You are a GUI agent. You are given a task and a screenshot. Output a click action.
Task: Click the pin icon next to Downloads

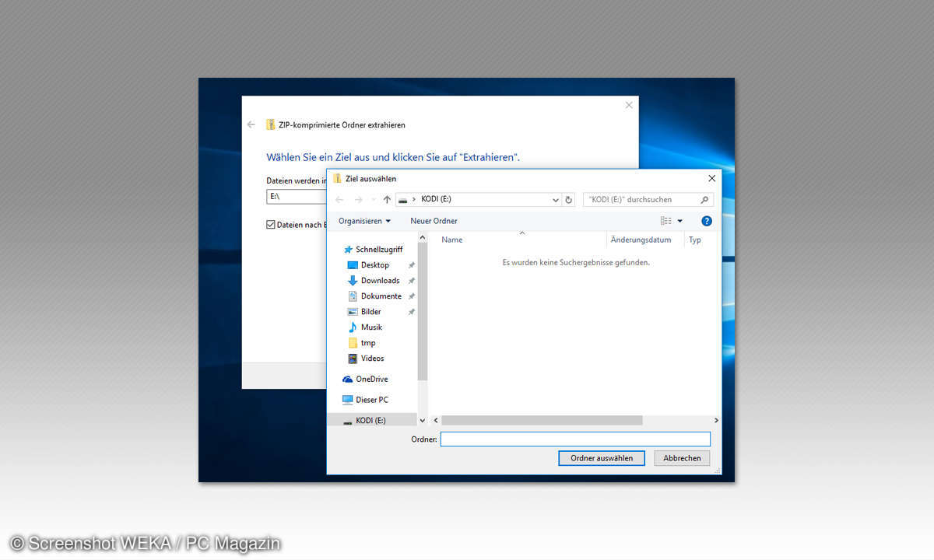pos(412,281)
